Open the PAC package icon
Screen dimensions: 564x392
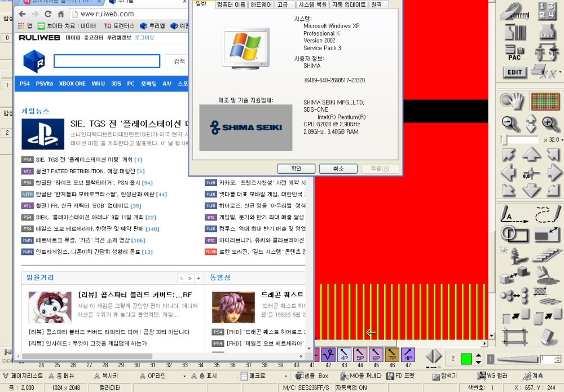pos(515,52)
